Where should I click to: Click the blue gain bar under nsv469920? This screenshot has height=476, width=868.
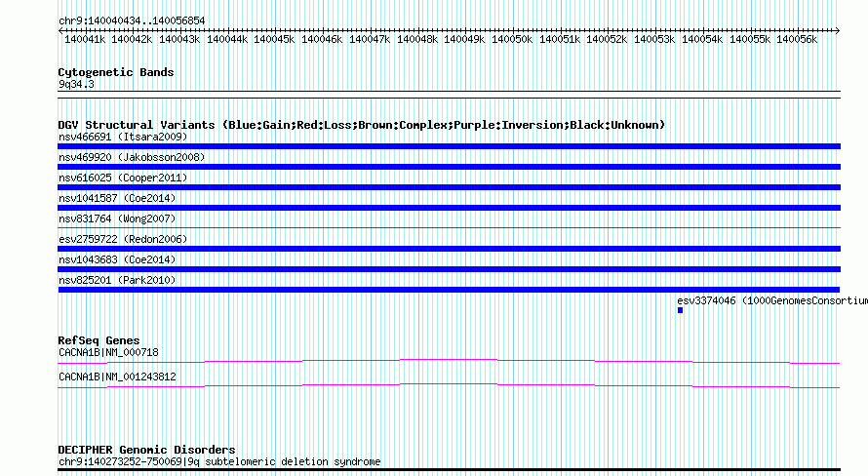449,167
